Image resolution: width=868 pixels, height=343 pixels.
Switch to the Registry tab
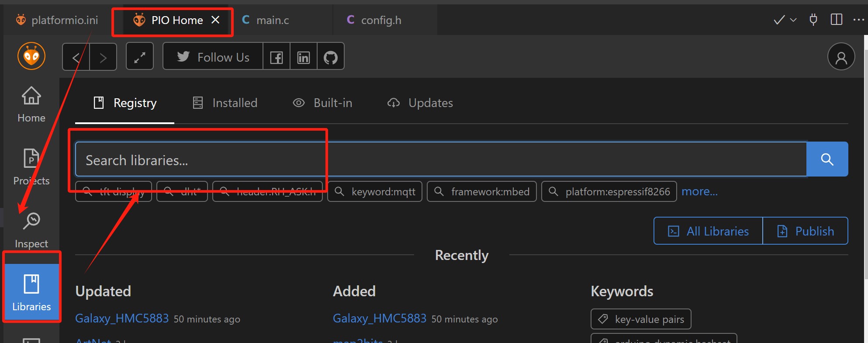pyautogui.click(x=125, y=103)
